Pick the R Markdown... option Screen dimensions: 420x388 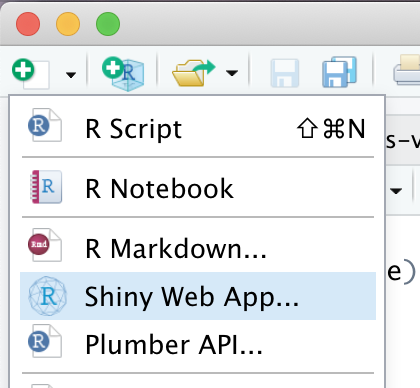point(198,249)
